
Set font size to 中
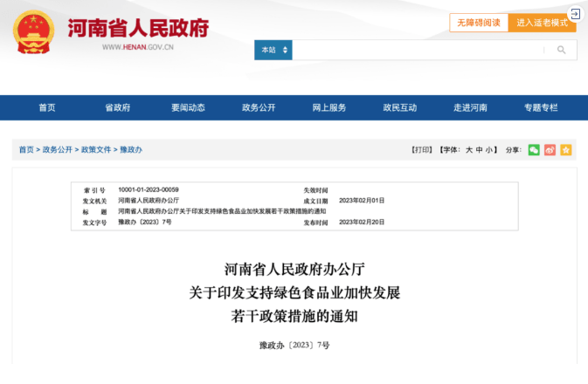click(480, 150)
